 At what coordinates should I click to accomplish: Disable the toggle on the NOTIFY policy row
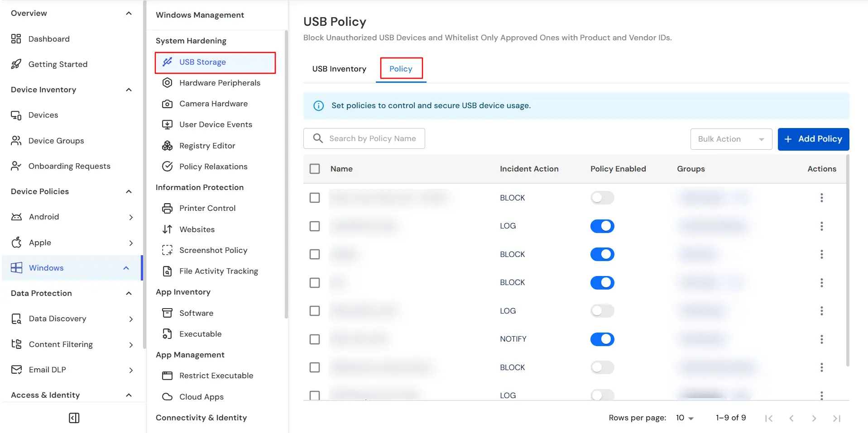coord(602,339)
